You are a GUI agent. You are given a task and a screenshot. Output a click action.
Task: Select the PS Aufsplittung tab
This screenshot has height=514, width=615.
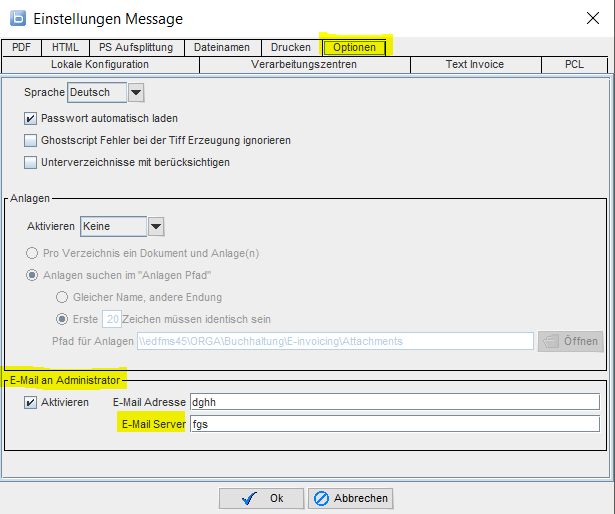135,47
